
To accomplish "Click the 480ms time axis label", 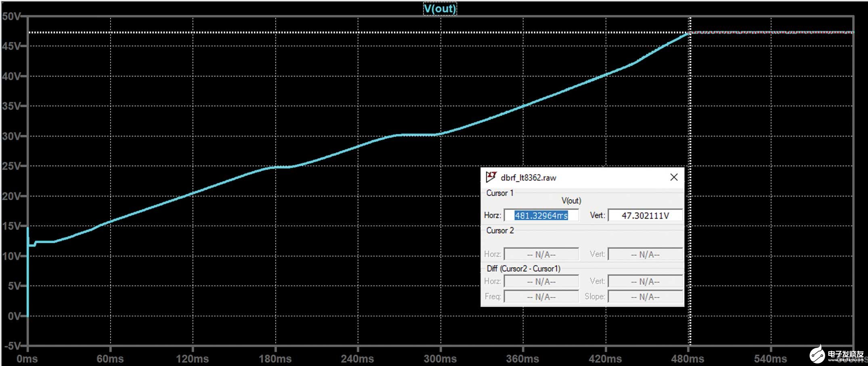I will pos(688,359).
